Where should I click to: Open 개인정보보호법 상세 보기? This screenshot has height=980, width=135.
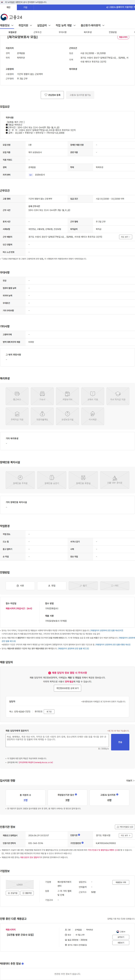(x=67, y=688)
